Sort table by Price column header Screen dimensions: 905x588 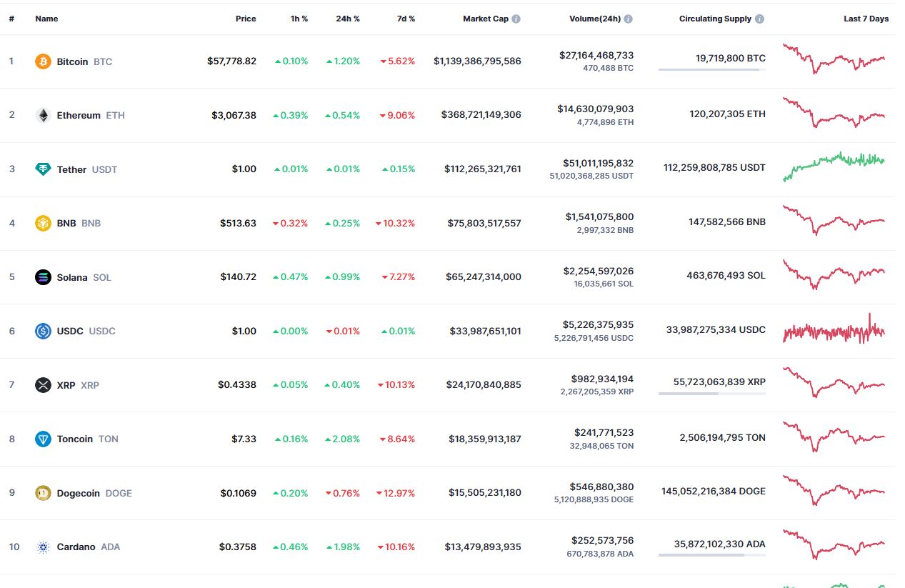(x=246, y=19)
